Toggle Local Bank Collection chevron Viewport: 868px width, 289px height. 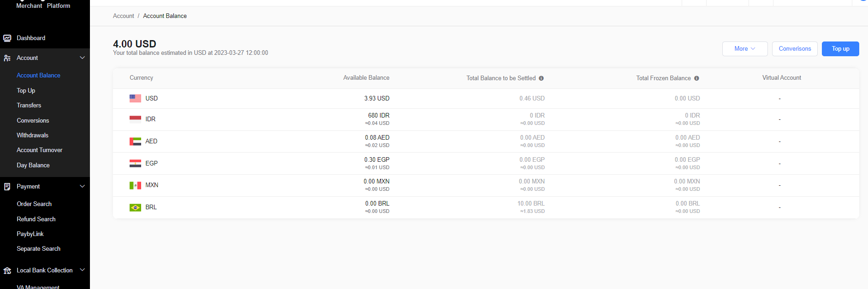(x=83, y=270)
